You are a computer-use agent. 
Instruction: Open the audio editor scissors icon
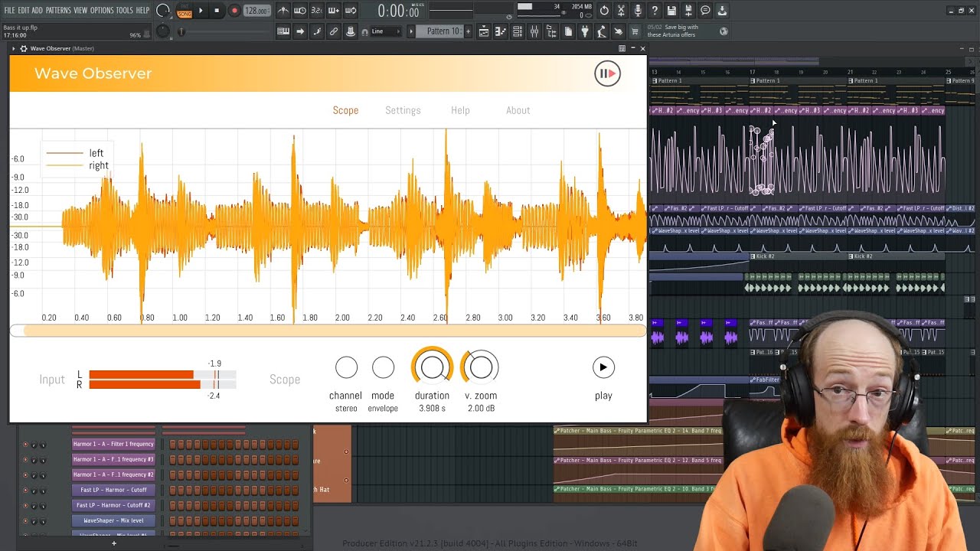click(621, 11)
